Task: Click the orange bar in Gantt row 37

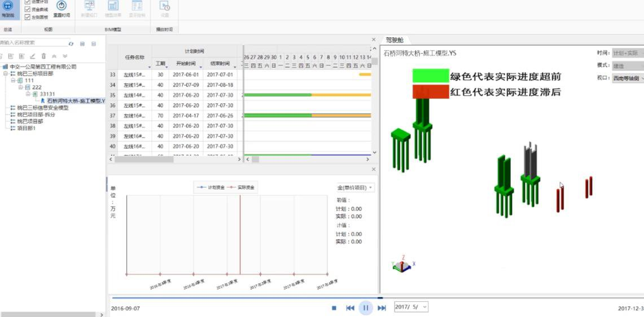Action: [341, 116]
